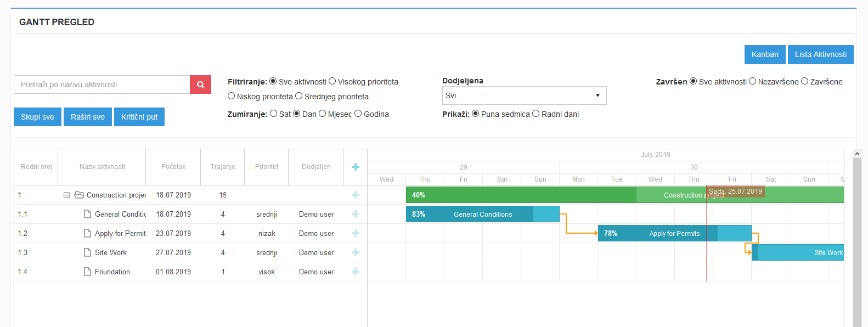Select the Visokog prioriteta filter option

[332, 81]
